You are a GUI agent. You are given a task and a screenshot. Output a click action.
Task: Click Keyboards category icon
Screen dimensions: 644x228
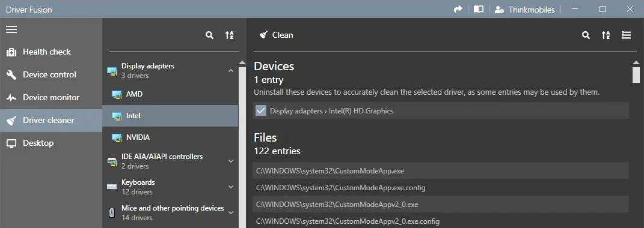pos(112,187)
